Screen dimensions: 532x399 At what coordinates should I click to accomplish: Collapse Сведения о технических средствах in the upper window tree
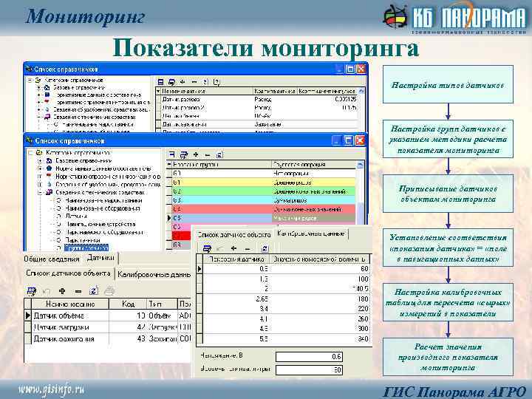[x=38, y=117]
